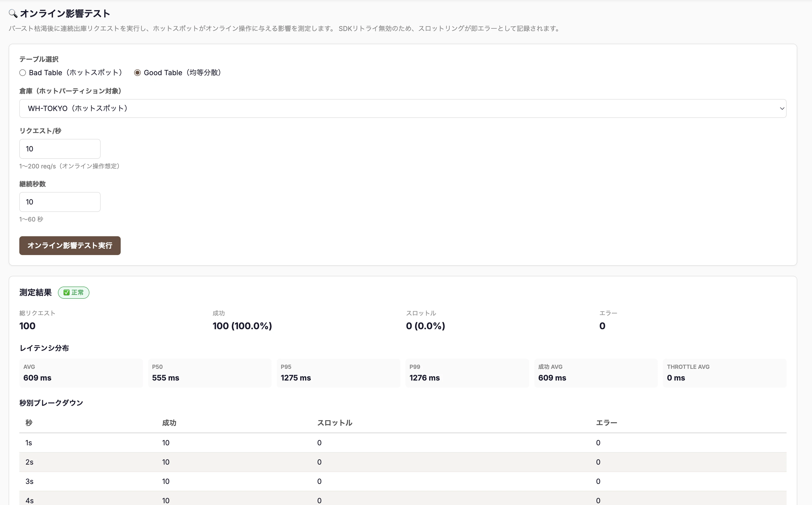The height and width of the screenshot is (505, 812).
Task: Click the オンライン影響テスト heading
Action: click(x=65, y=14)
